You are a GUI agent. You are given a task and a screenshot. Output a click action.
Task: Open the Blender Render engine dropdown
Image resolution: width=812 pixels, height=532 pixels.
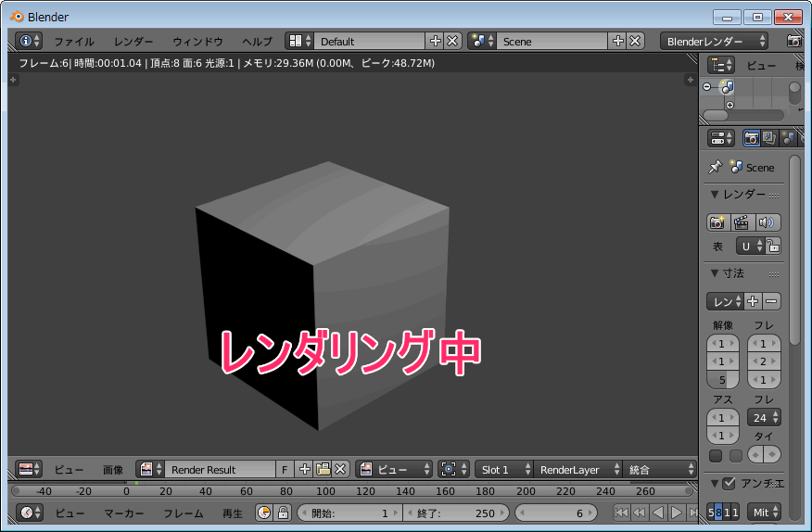point(714,41)
